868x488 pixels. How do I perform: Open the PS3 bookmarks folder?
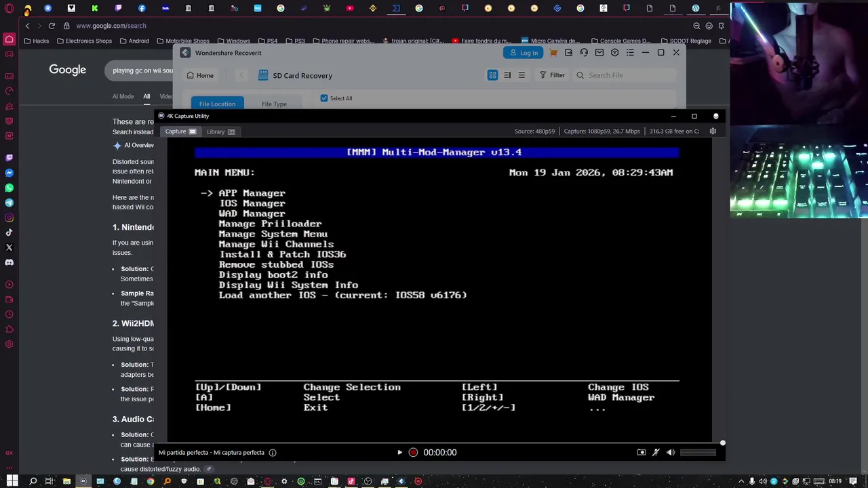pyautogui.click(x=295, y=41)
